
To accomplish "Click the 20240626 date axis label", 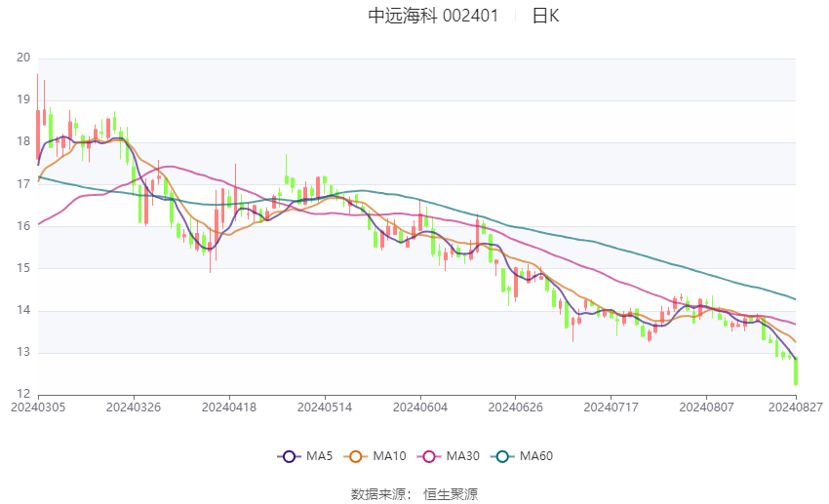I will coord(516,407).
